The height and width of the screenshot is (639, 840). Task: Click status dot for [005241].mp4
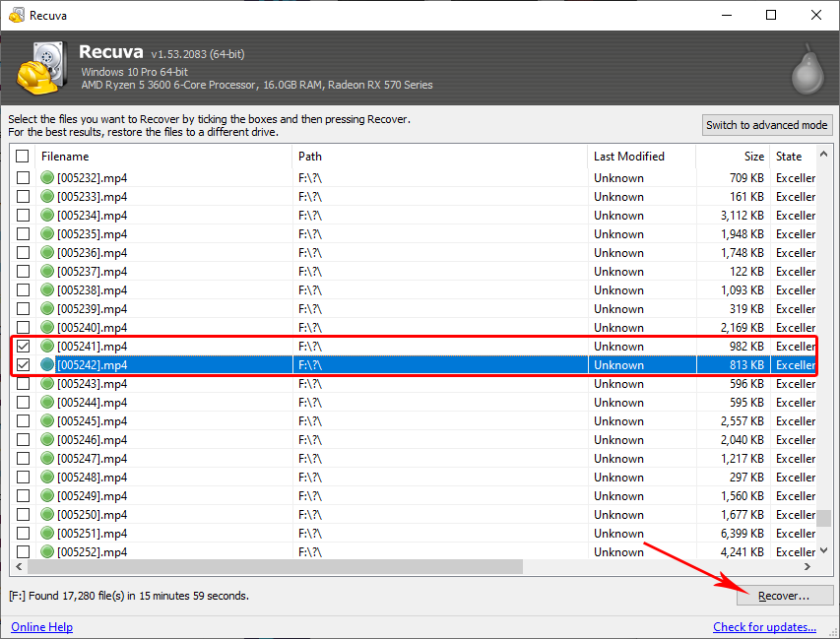pyautogui.click(x=47, y=346)
